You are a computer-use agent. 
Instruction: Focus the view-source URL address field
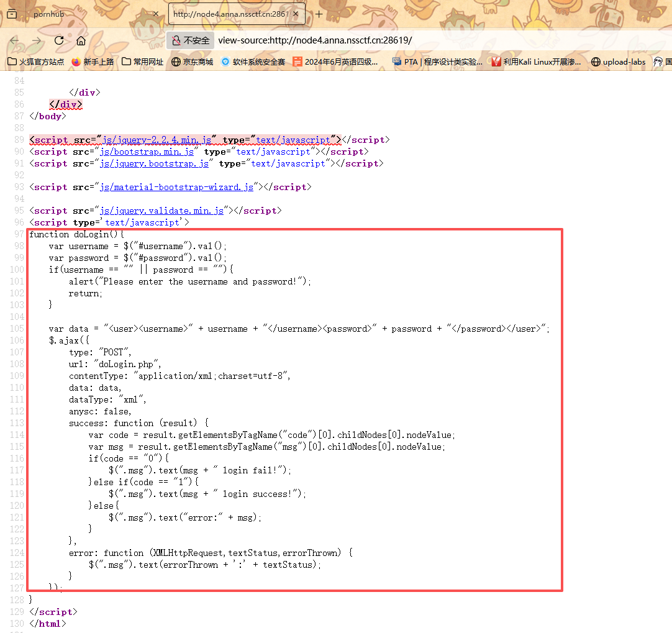click(x=373, y=40)
